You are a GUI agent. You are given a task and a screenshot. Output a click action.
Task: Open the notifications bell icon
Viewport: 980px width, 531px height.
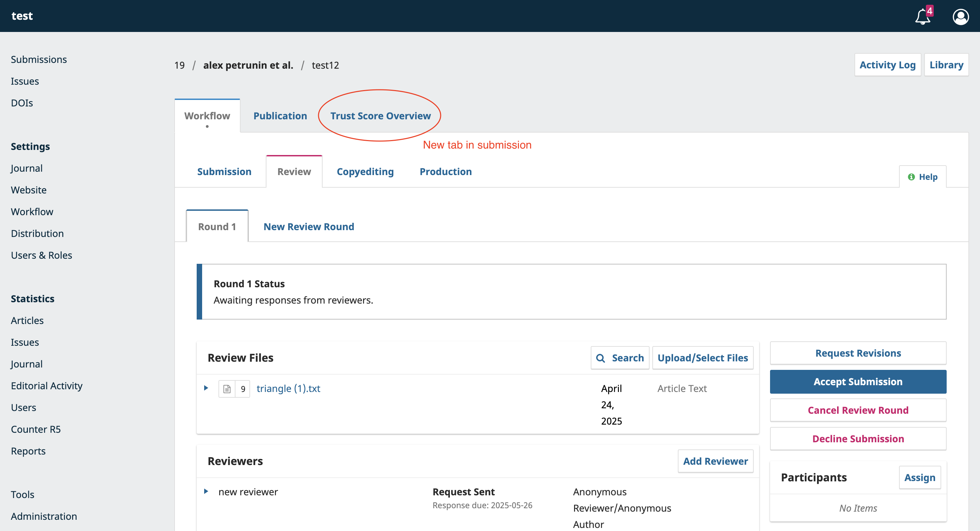[922, 17]
